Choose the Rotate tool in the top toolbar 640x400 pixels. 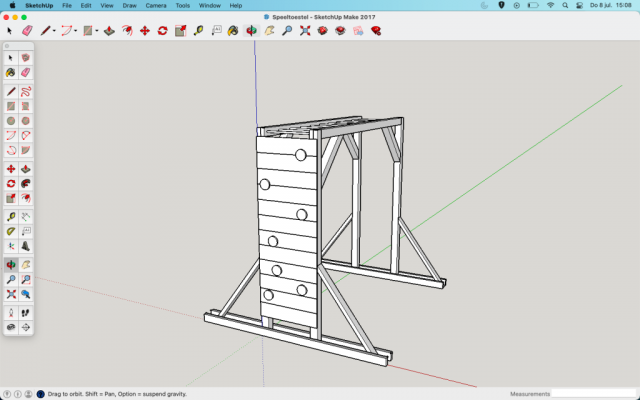(x=162, y=31)
